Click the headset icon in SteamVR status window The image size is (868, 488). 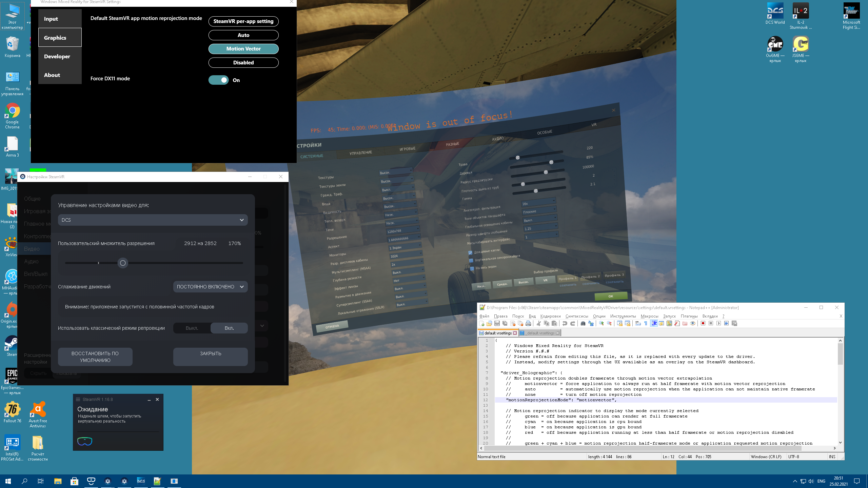click(x=85, y=441)
